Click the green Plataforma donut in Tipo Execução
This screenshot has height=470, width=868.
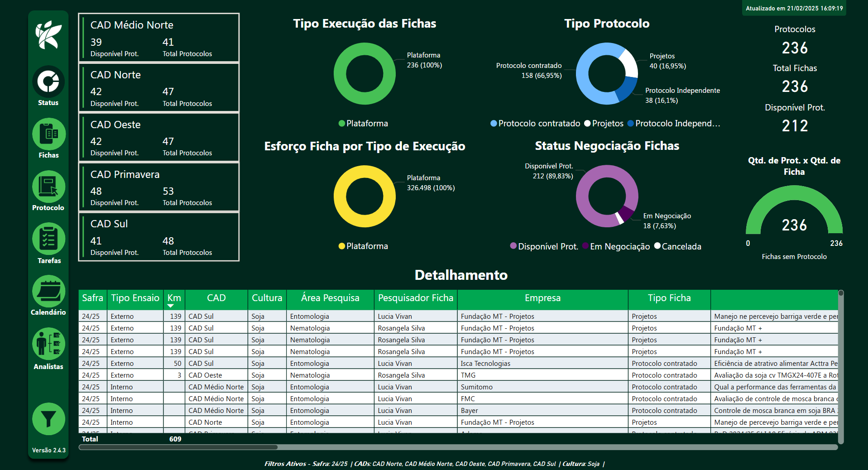(340, 74)
